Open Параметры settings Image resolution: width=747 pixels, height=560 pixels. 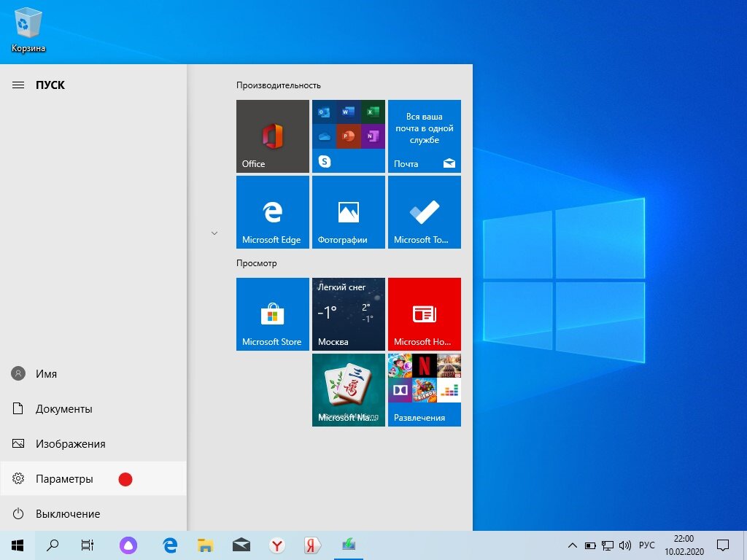[x=93, y=478]
